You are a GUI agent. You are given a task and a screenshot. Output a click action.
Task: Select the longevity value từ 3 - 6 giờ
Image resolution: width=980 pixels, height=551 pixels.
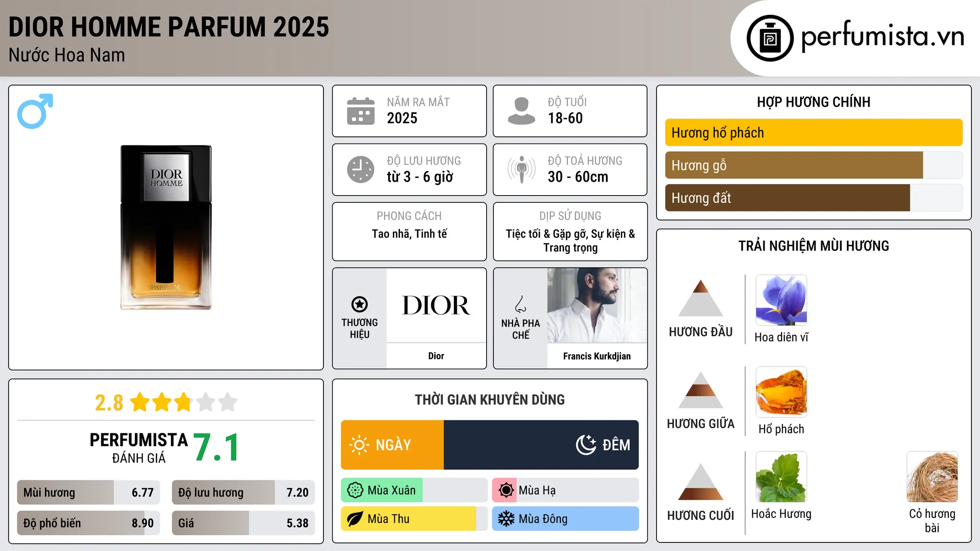point(420,177)
